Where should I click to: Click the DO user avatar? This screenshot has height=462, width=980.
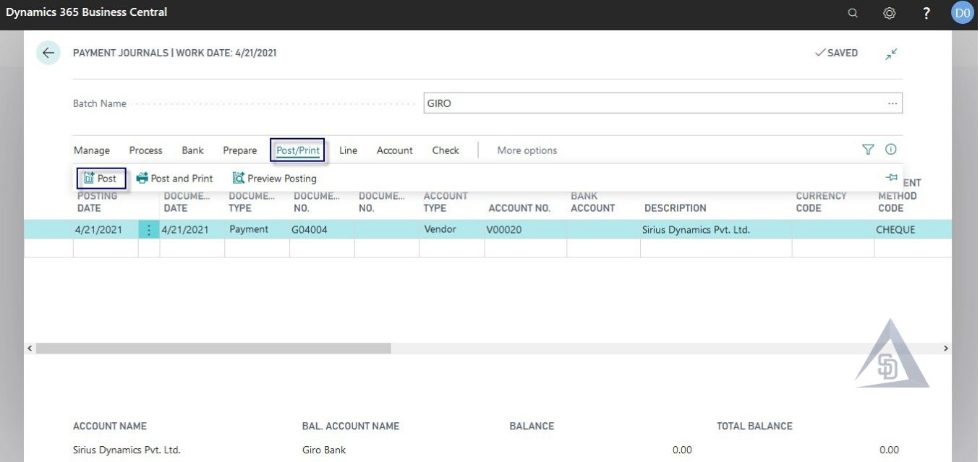point(962,12)
